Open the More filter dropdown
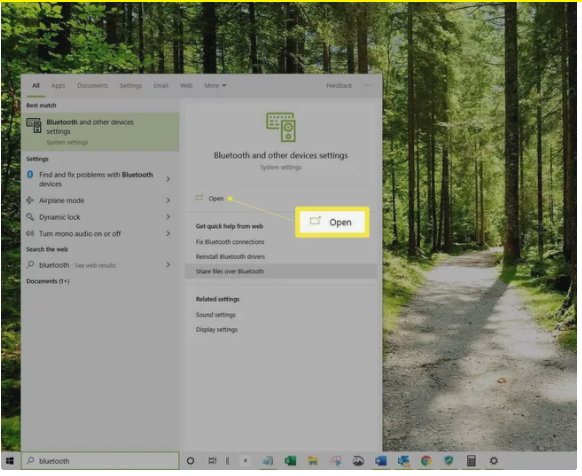Image resolution: width=582 pixels, height=476 pixels. 215,85
